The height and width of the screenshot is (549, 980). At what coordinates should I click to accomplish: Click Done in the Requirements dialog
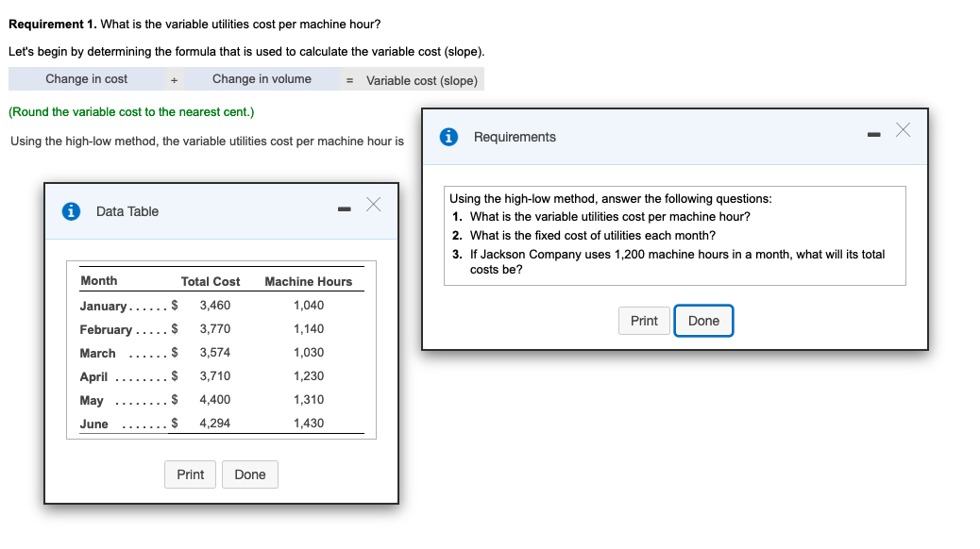pos(701,321)
